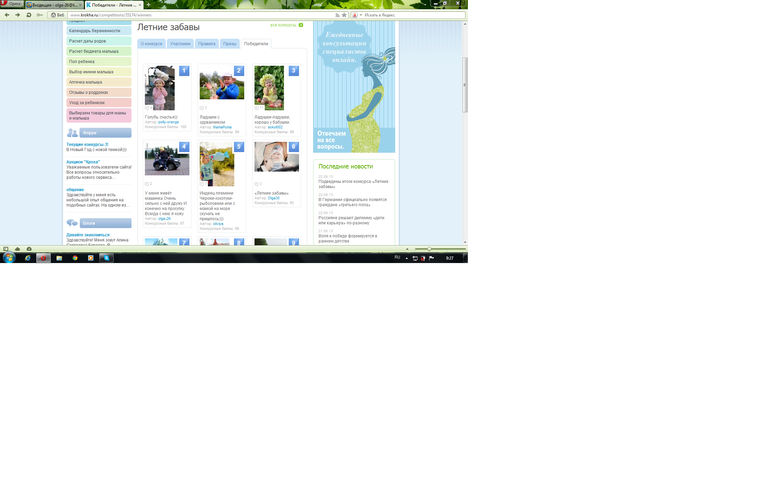Open the Выбор имени малыша sidebar link
The width and height of the screenshot is (770, 486).
[x=99, y=72]
